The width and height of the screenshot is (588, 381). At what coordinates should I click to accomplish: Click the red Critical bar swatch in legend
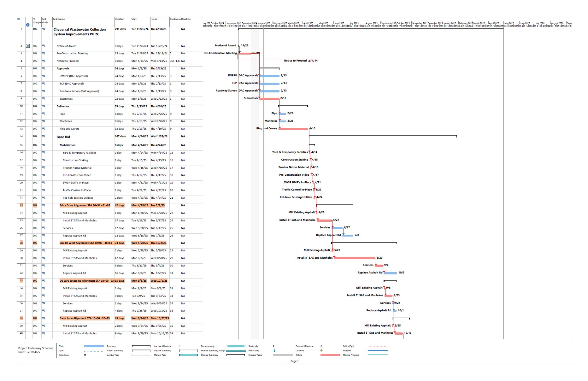[330, 355]
